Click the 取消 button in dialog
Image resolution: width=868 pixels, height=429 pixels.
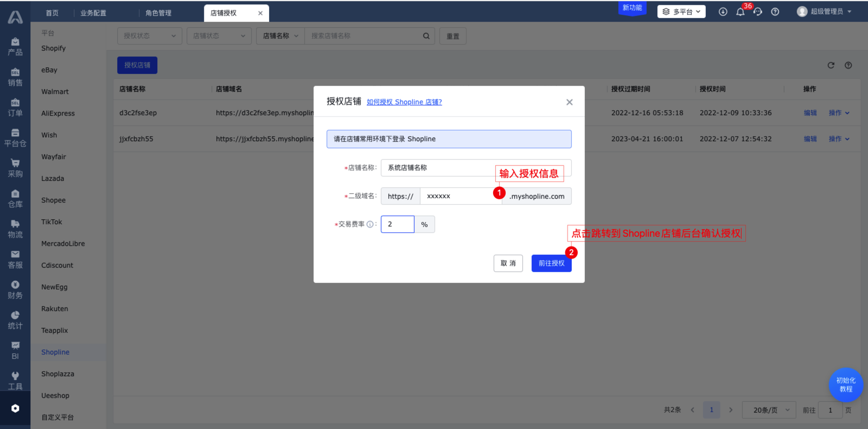(x=508, y=263)
